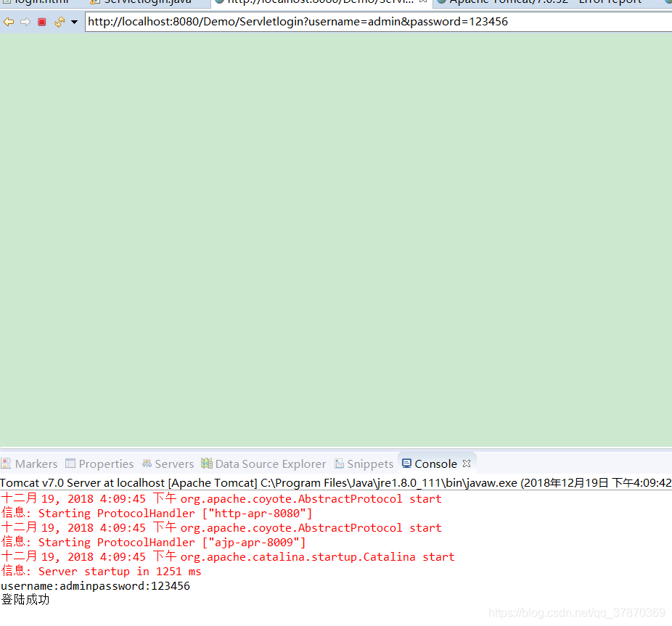Click the Servers tab icon
The width and height of the screenshot is (672, 626).
tap(147, 464)
